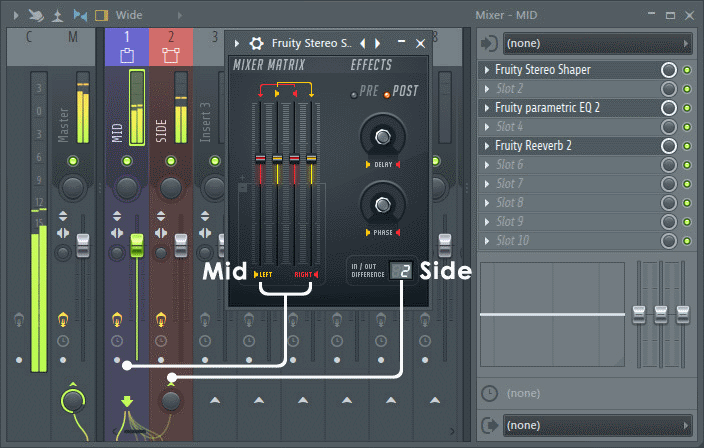Open the audio input source dropdown
This screenshot has height=448, width=704.
coord(598,43)
